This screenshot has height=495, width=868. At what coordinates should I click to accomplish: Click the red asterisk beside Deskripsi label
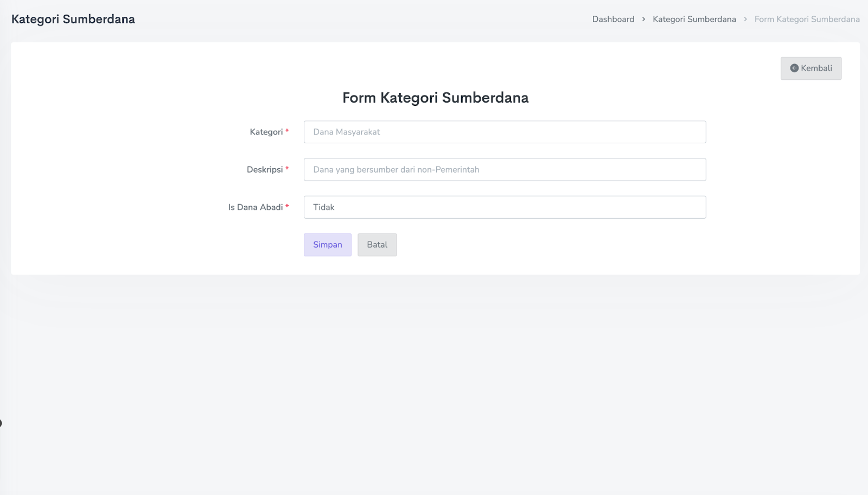(287, 168)
